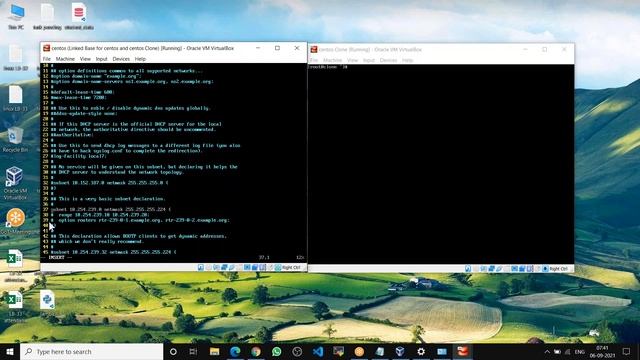
Task: Click Right Ctrl host key indicator in centos Clone window
Action: pos(558,269)
